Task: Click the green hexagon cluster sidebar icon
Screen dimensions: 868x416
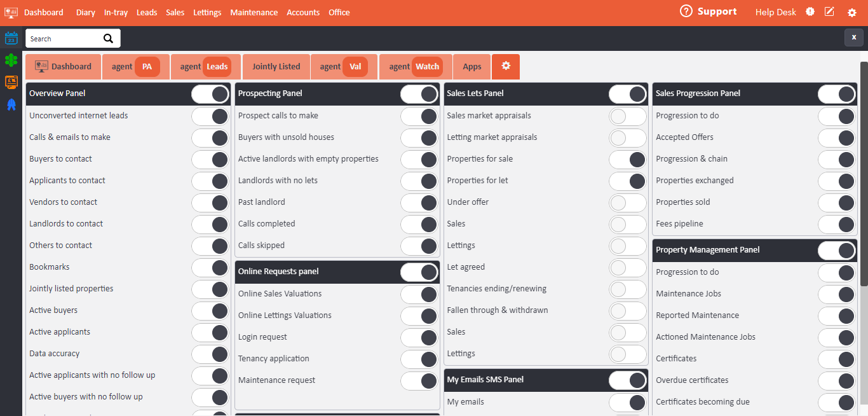Action: (11, 60)
